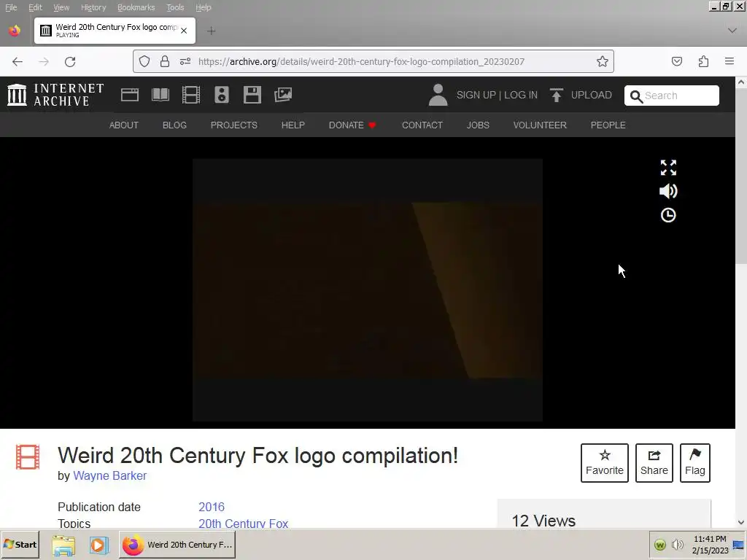Viewport: 747px width, 560px height.
Task: Save page to Pocket
Action: click(x=677, y=61)
